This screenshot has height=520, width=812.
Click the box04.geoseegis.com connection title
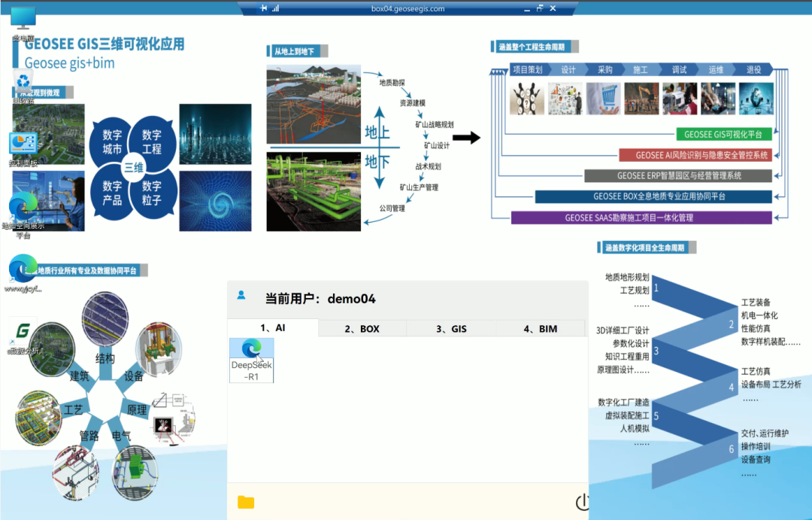(x=408, y=9)
